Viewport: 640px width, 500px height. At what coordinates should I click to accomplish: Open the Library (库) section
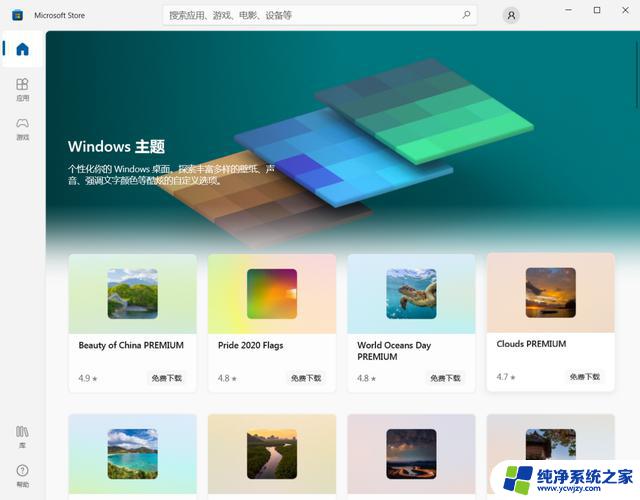22,437
